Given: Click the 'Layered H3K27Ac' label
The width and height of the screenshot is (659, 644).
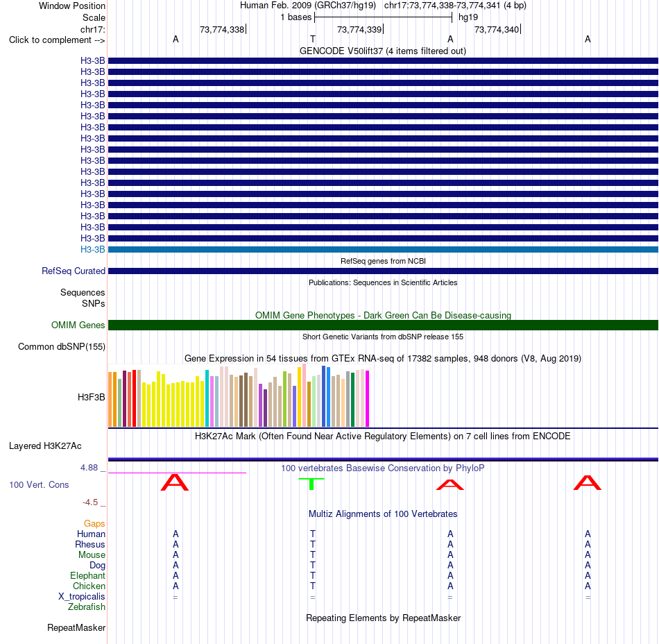Looking at the screenshot, I should coord(45,446).
